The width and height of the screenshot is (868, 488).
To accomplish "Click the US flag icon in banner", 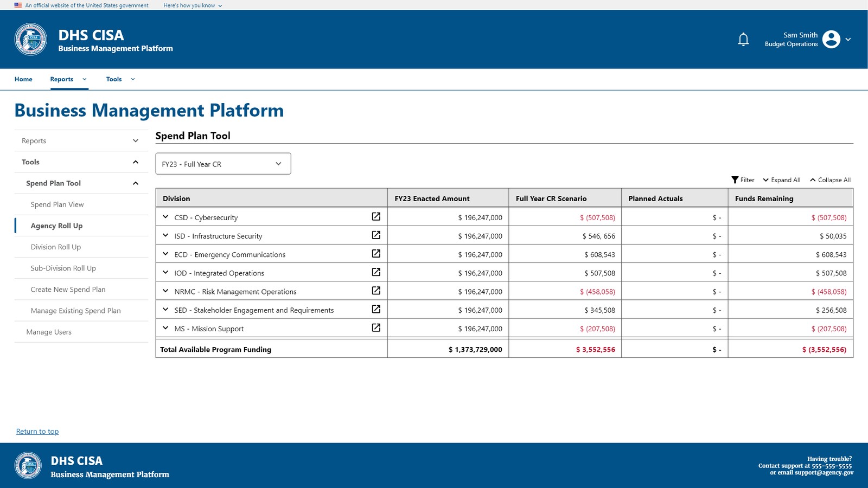I will coord(18,5).
